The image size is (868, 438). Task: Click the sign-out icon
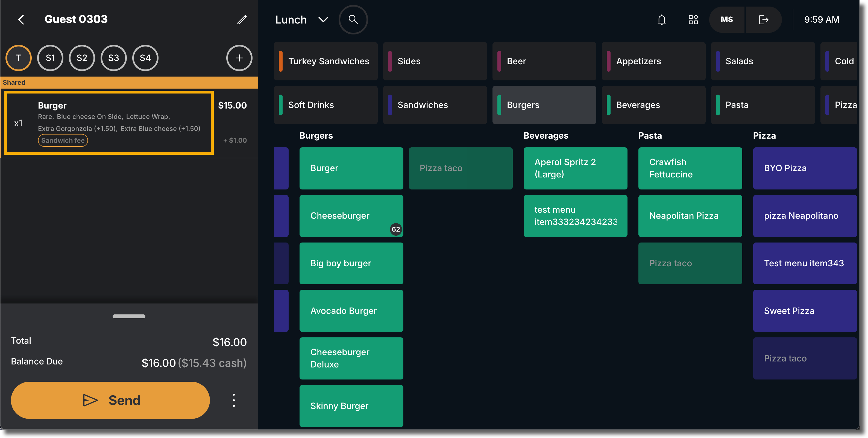[x=764, y=20]
